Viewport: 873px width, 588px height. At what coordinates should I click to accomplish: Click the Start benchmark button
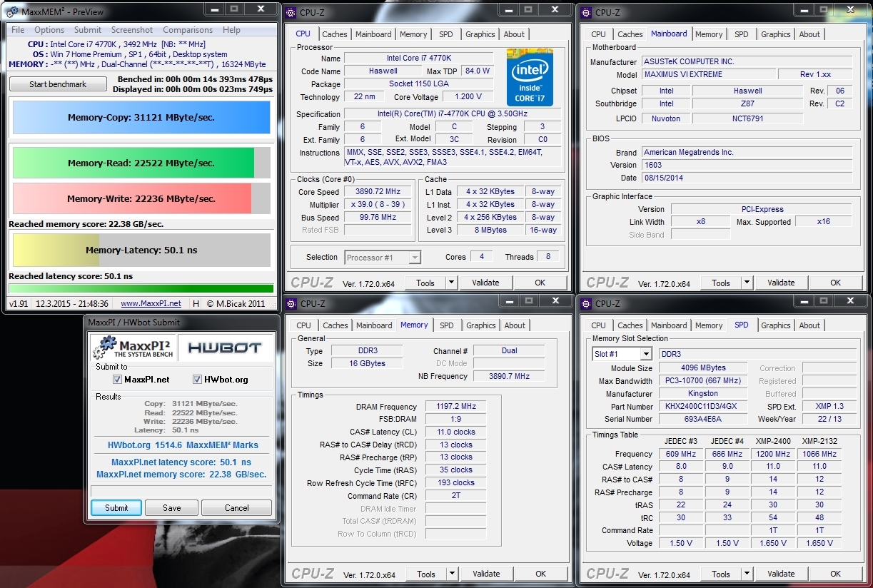coord(58,84)
